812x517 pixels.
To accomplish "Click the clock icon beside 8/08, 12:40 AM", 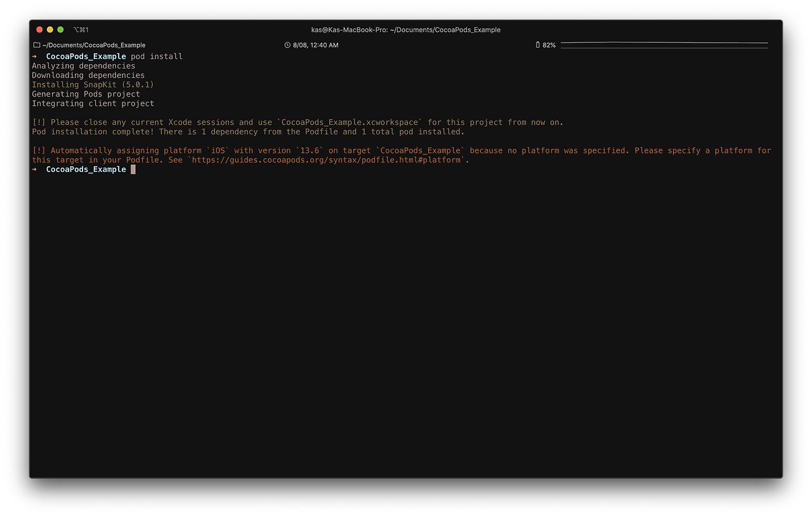I will point(287,45).
